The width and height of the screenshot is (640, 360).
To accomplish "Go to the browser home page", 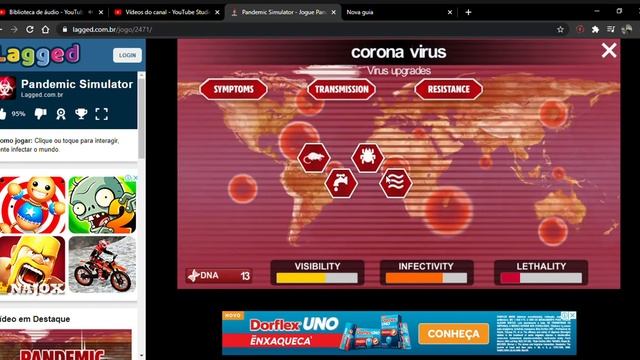I will (45, 29).
